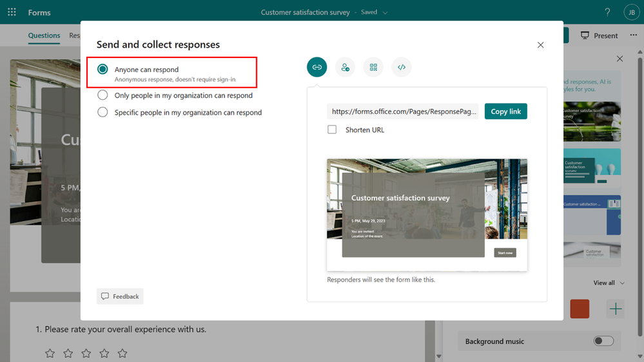Click the form preview thumbnail
This screenshot has height=362, width=644.
[427, 215]
